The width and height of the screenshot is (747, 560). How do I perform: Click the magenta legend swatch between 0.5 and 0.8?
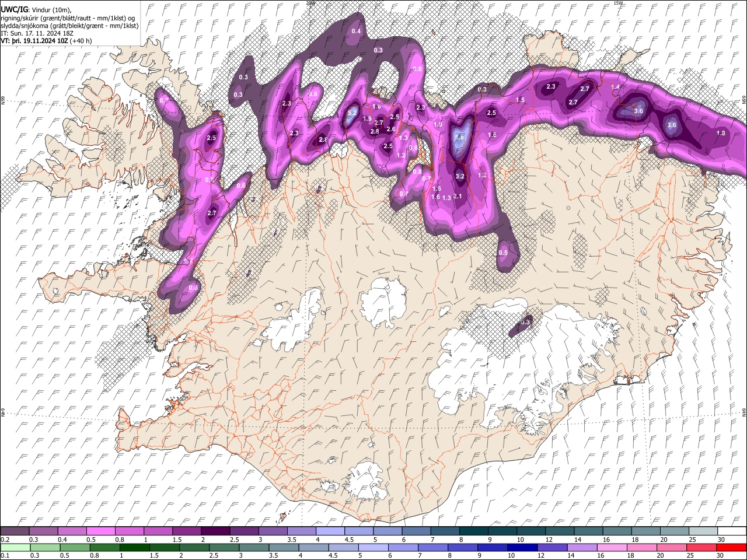100,531
